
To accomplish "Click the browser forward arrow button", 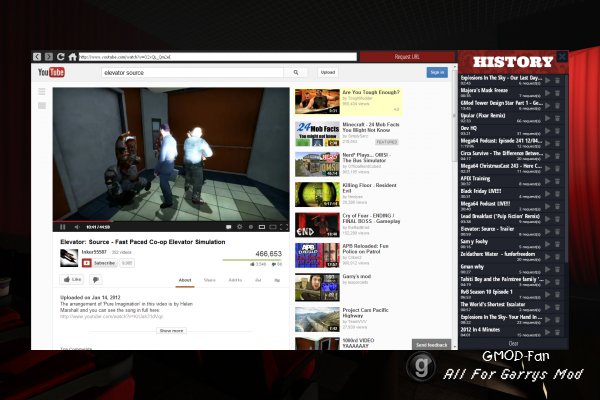I will coord(49,57).
